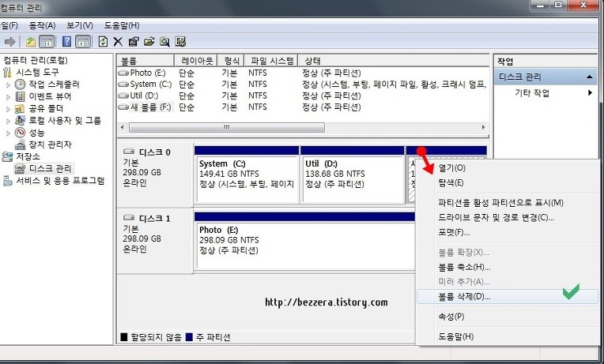The image size is (604, 364).
Task: Expand the 로컬 사용자 및 그룹 node arrow
Action: pyautogui.click(x=8, y=121)
